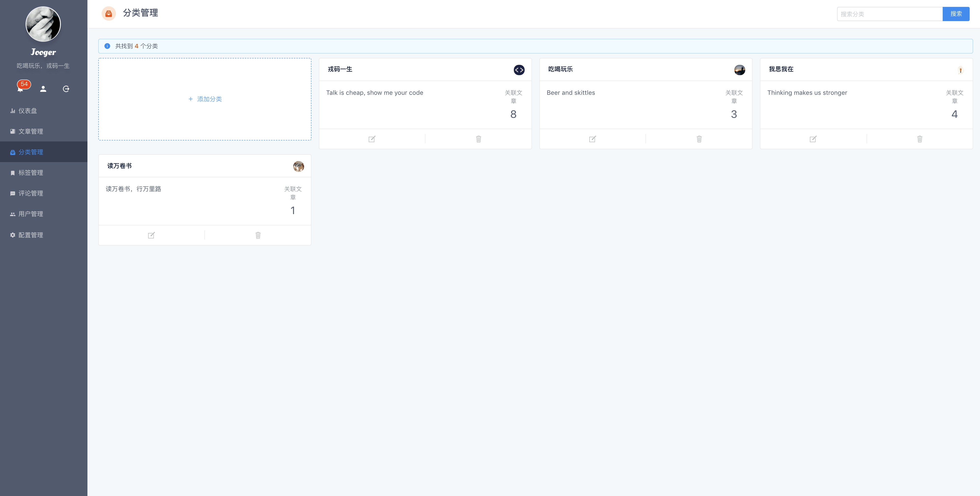
Task: Edit the 读万卷书 category
Action: [151, 235]
